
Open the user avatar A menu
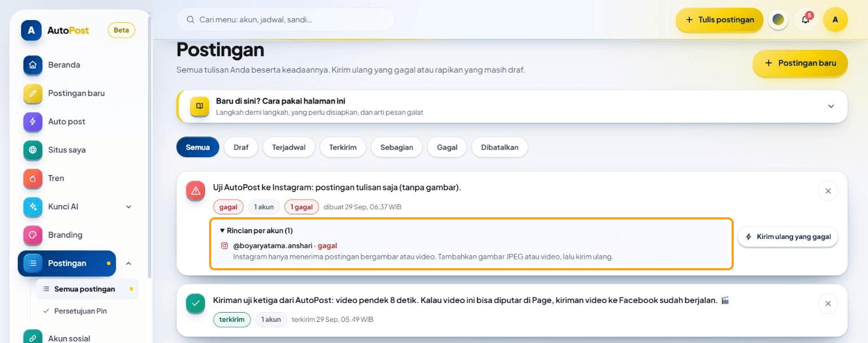click(835, 19)
